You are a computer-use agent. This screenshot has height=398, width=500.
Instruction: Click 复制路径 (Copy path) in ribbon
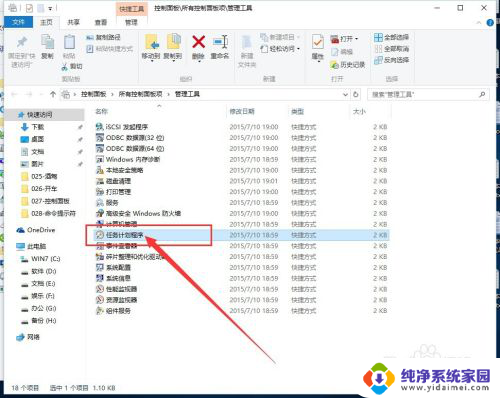point(103,37)
